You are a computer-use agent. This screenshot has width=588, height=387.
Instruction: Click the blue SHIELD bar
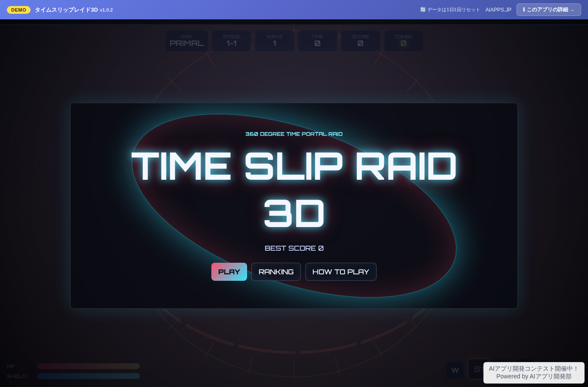(x=89, y=376)
